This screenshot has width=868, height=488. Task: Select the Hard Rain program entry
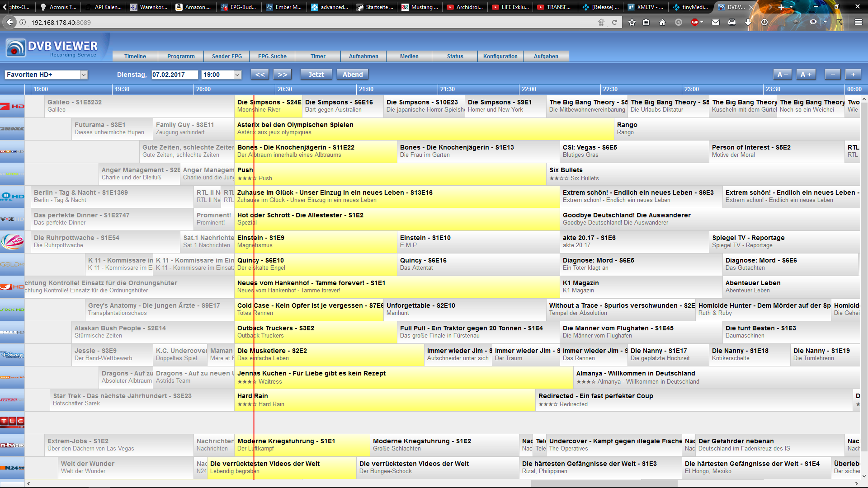[x=385, y=400]
